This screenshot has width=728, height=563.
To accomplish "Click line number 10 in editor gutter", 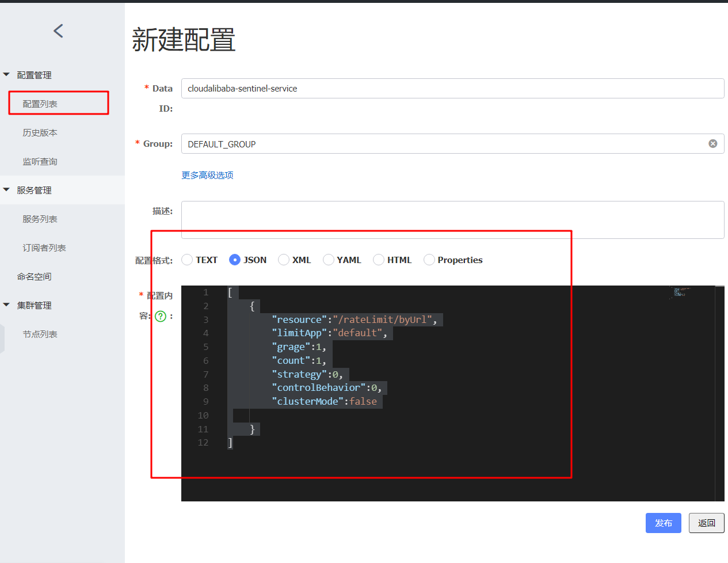I will pyautogui.click(x=203, y=415).
